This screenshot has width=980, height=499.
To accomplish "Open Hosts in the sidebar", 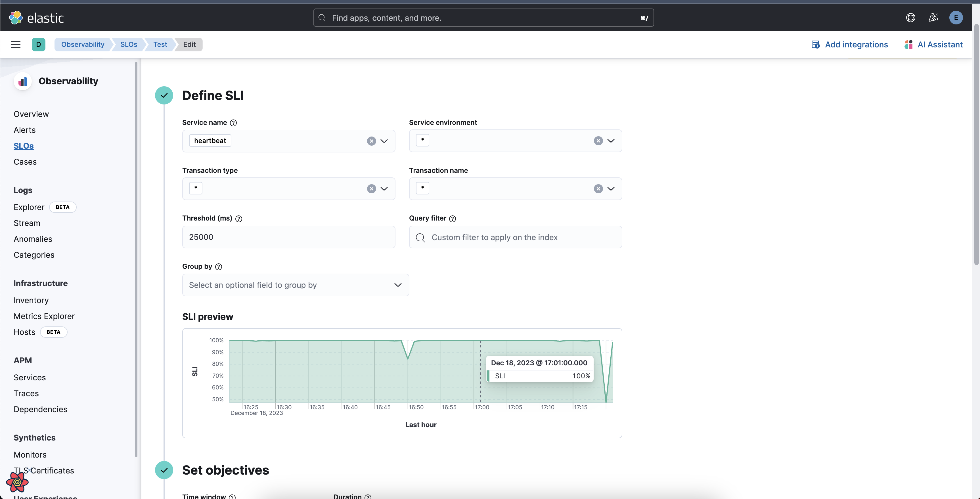I will [24, 332].
